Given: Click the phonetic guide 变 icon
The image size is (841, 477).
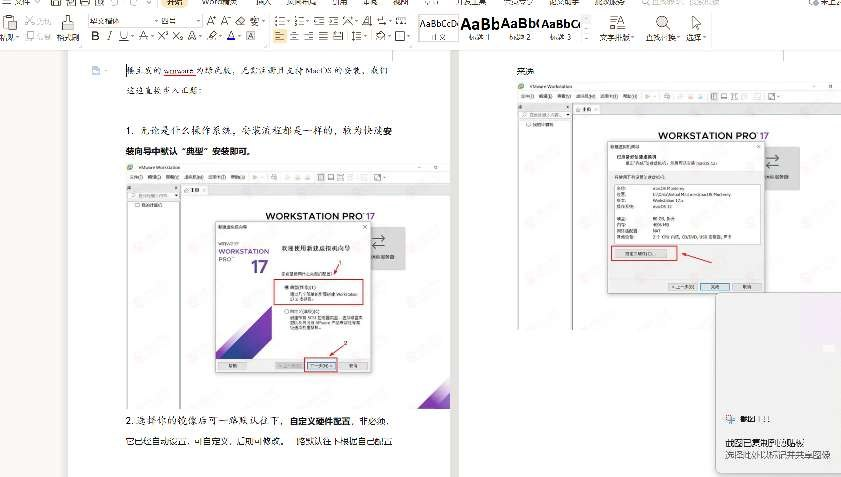Looking at the screenshot, I should [254, 21].
